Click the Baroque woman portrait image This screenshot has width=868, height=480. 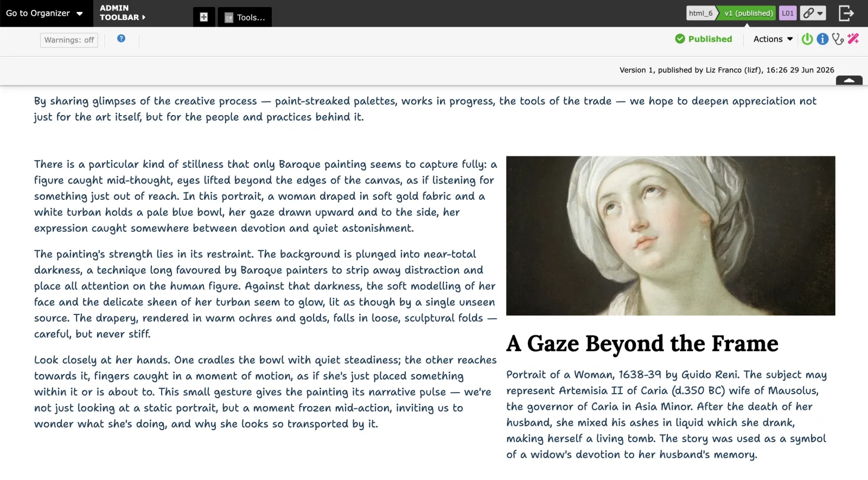coord(671,236)
